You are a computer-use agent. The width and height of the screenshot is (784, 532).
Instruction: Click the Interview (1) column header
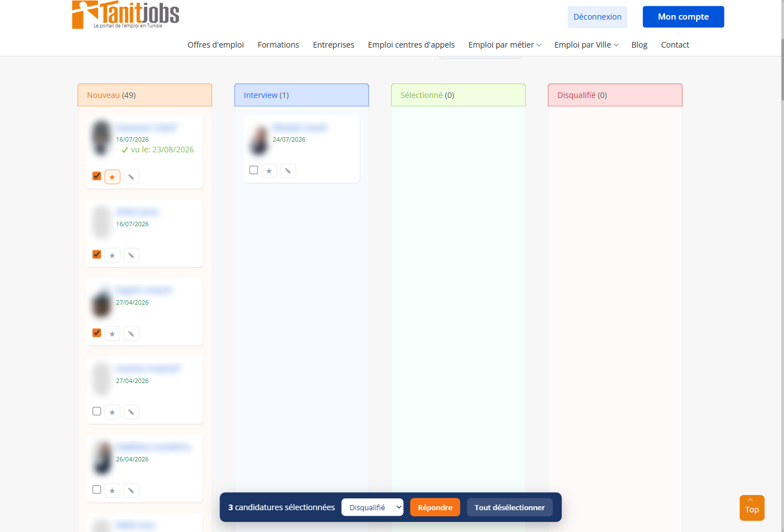click(302, 95)
